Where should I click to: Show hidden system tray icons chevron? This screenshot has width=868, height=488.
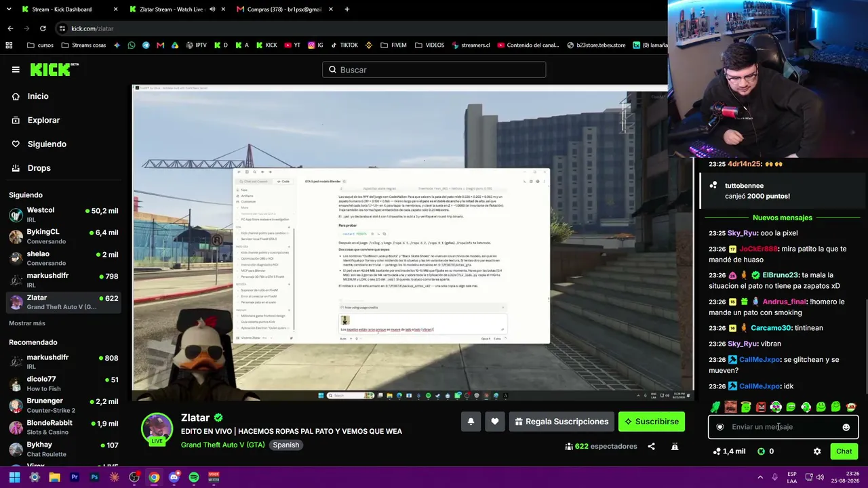(x=760, y=477)
